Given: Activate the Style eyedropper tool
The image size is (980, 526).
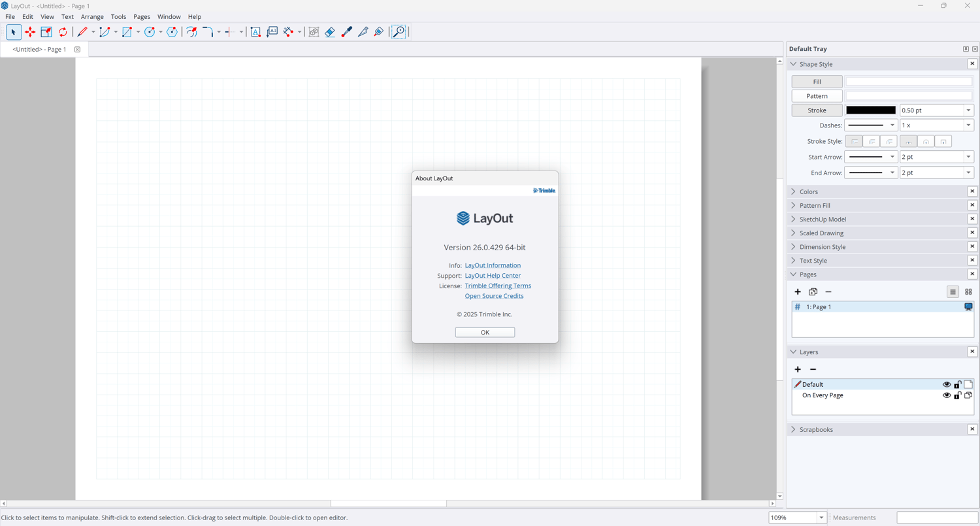Looking at the screenshot, I should point(346,32).
